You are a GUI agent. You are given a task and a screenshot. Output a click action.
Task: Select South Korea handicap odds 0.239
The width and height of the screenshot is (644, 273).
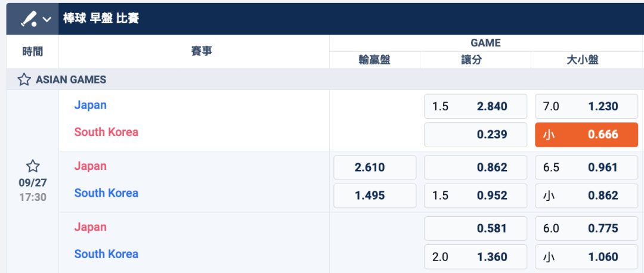476,135
